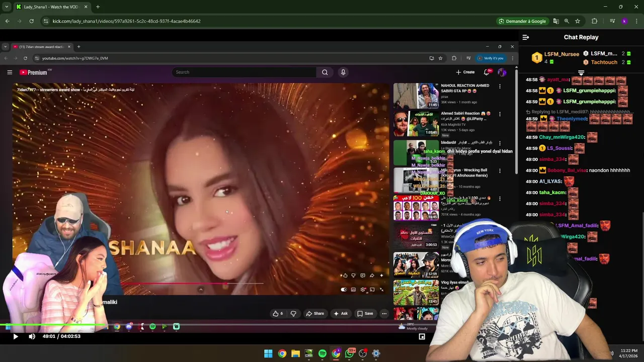644x362 pixels.
Task: Toggle YouTube autoplay switch
Action: tap(344, 290)
